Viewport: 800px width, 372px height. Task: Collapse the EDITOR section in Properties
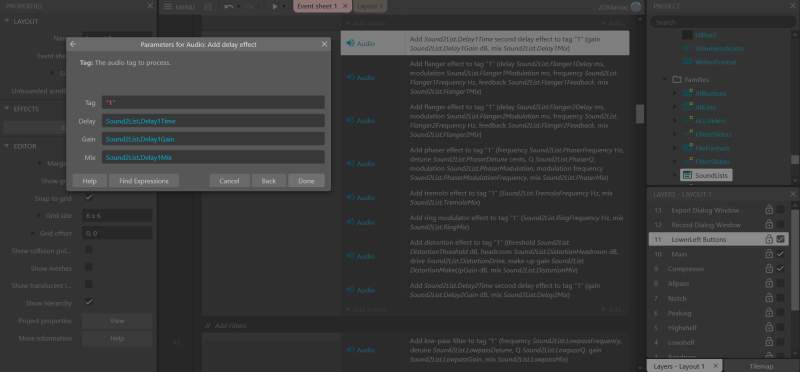tap(7, 146)
